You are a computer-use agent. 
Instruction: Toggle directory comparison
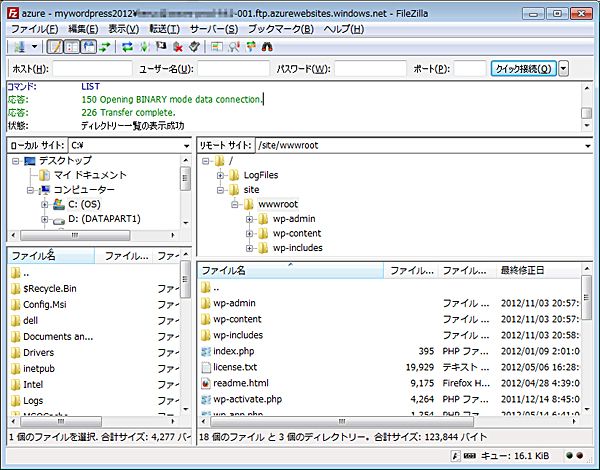pos(233,47)
